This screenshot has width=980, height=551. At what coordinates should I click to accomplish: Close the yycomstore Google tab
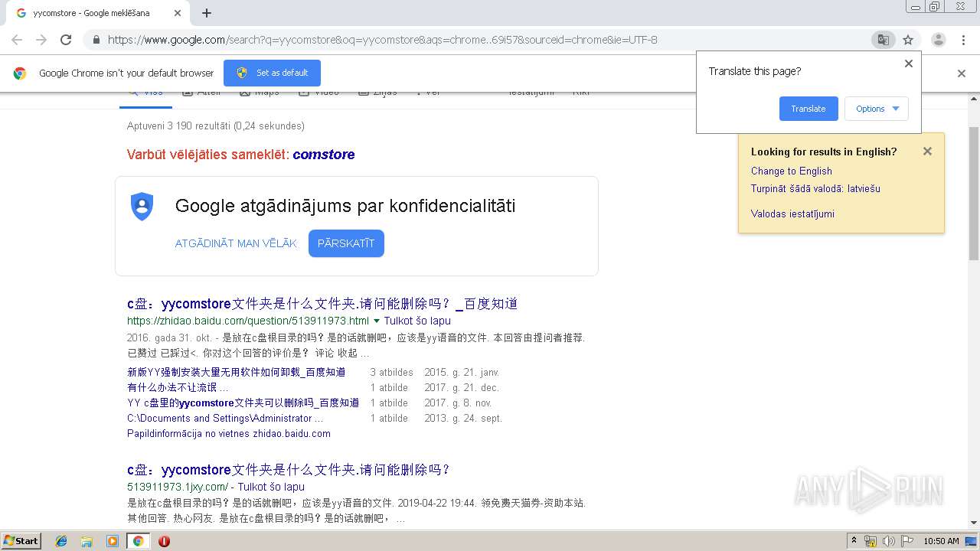point(178,13)
